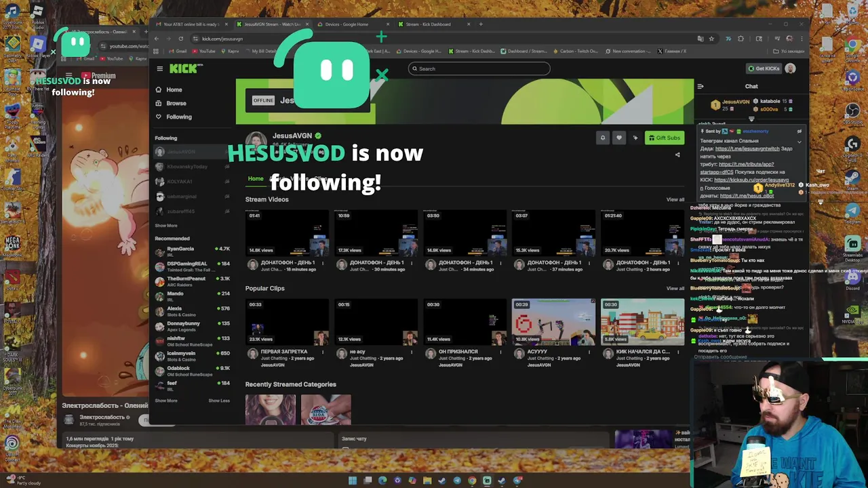The width and height of the screenshot is (868, 488).
Task: Click the Windows Start button
Action: (353, 481)
